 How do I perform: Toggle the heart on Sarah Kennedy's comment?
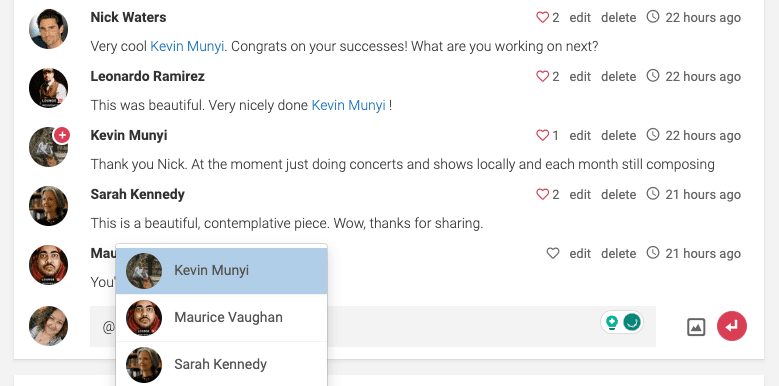point(542,194)
